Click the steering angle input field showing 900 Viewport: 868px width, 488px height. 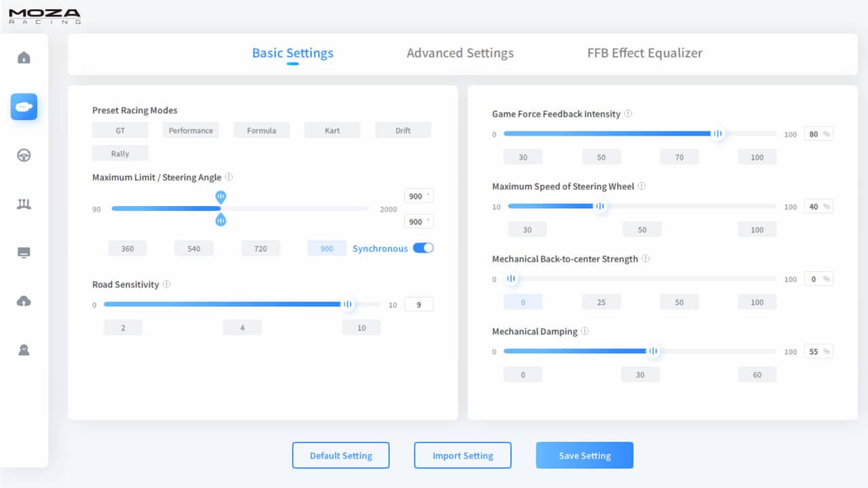tap(418, 195)
